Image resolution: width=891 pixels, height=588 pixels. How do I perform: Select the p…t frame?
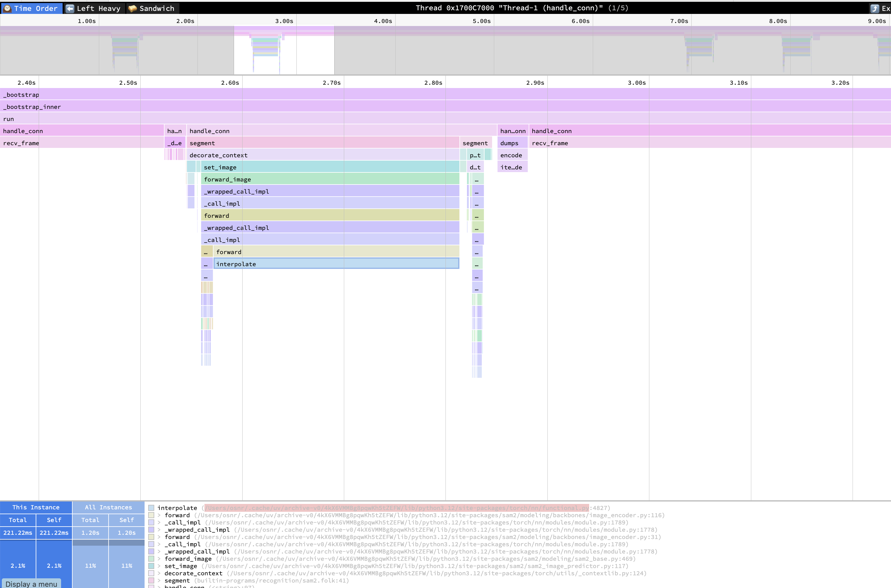point(475,155)
